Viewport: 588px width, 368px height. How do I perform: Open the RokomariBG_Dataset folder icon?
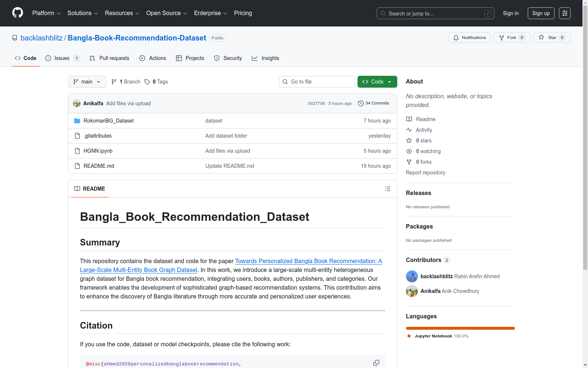point(77,121)
